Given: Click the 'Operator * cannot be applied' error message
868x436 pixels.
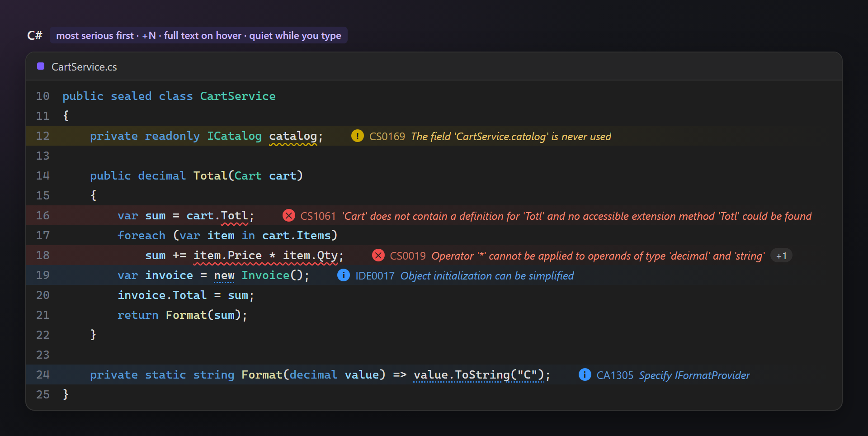Looking at the screenshot, I should pyautogui.click(x=598, y=256).
